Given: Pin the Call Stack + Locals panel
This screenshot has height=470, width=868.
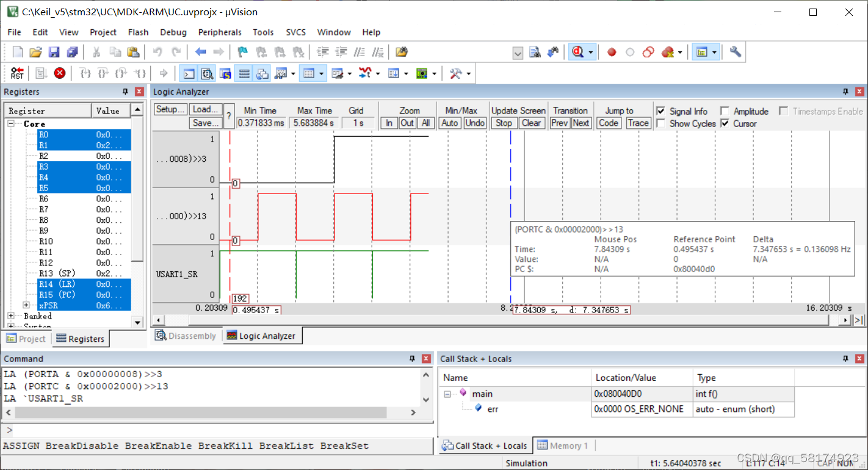Looking at the screenshot, I should pos(846,359).
